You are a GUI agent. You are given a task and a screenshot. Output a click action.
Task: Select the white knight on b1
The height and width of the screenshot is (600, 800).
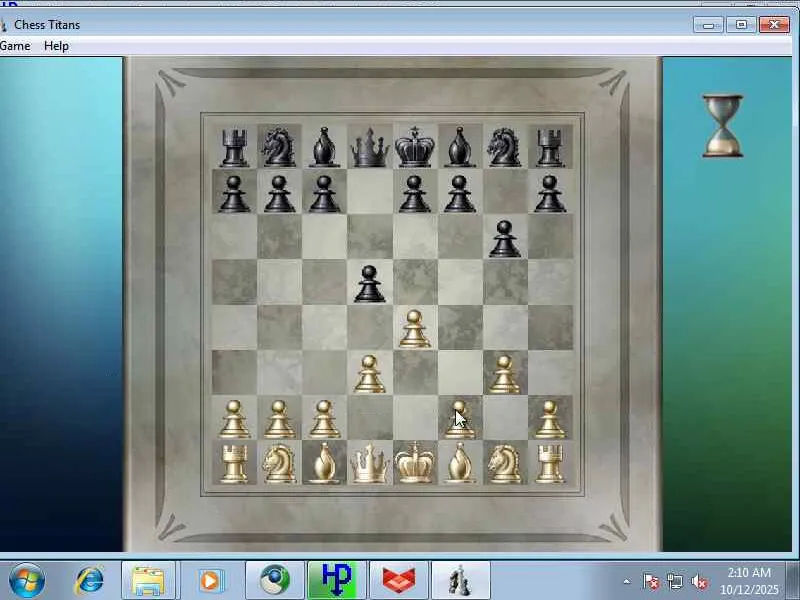click(x=279, y=464)
